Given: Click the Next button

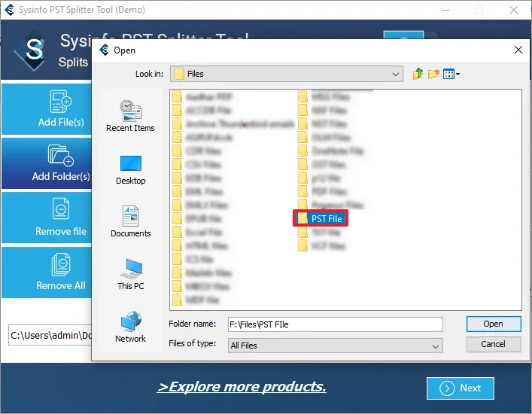Looking at the screenshot, I should click(x=460, y=388).
